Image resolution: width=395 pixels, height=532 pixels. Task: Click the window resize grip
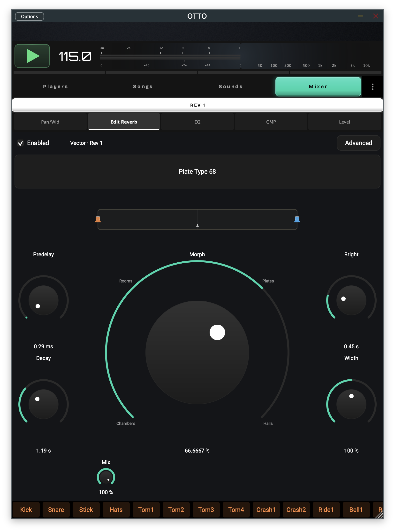point(379,514)
